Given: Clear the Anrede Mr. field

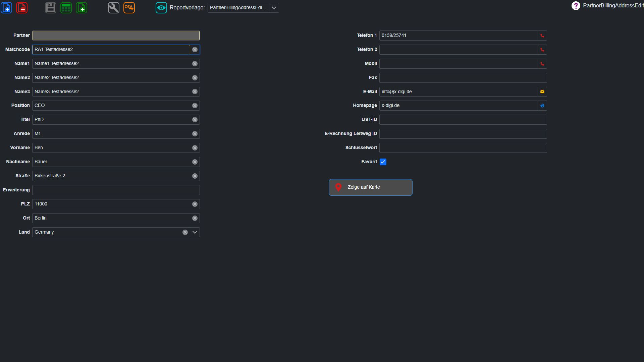Looking at the screenshot, I should point(195,134).
